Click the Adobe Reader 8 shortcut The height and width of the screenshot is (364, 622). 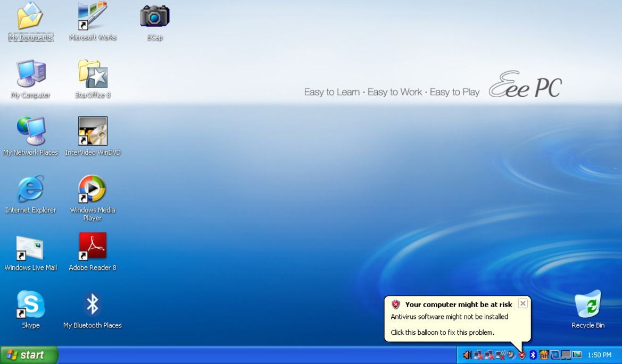93,252
